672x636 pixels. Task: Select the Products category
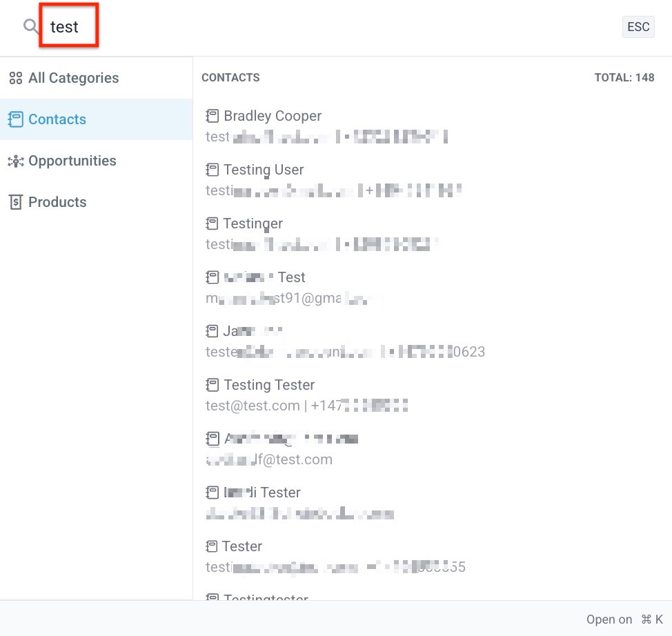pyautogui.click(x=97, y=202)
